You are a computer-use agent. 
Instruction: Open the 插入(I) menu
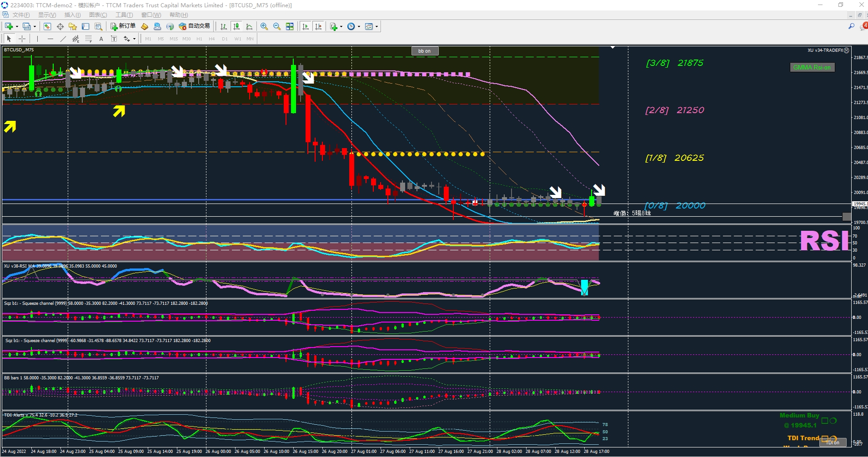pyautogui.click(x=72, y=15)
